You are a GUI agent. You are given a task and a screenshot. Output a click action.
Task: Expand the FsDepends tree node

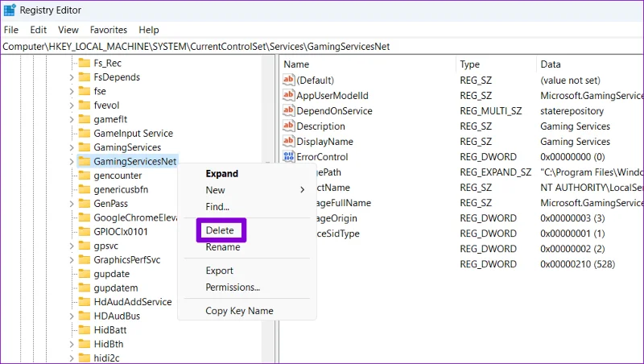tap(72, 77)
